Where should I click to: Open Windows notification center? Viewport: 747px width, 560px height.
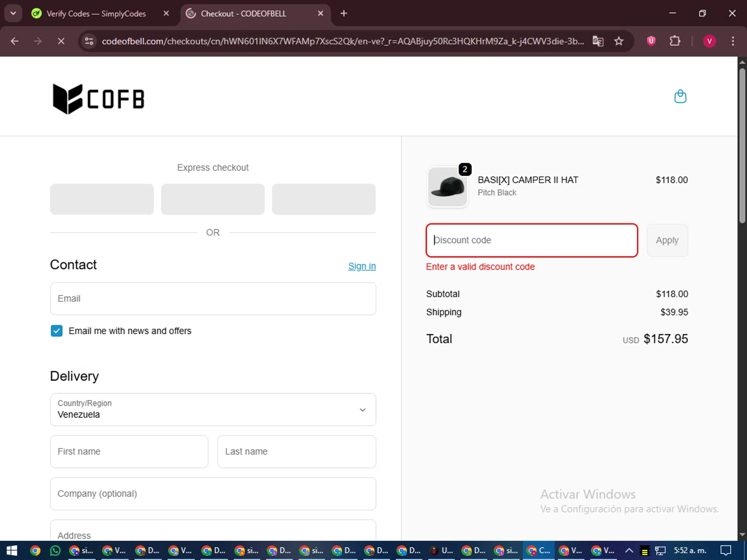click(x=726, y=551)
